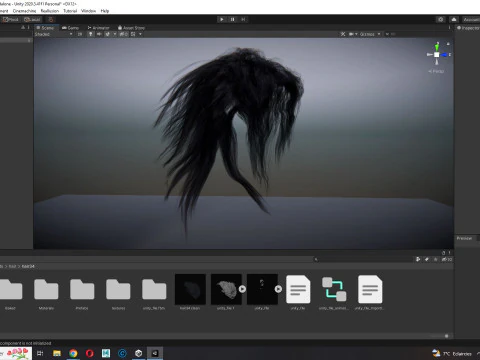Toggle scene audio speaker icon
The width and height of the screenshot is (480, 360).
coord(99,34)
